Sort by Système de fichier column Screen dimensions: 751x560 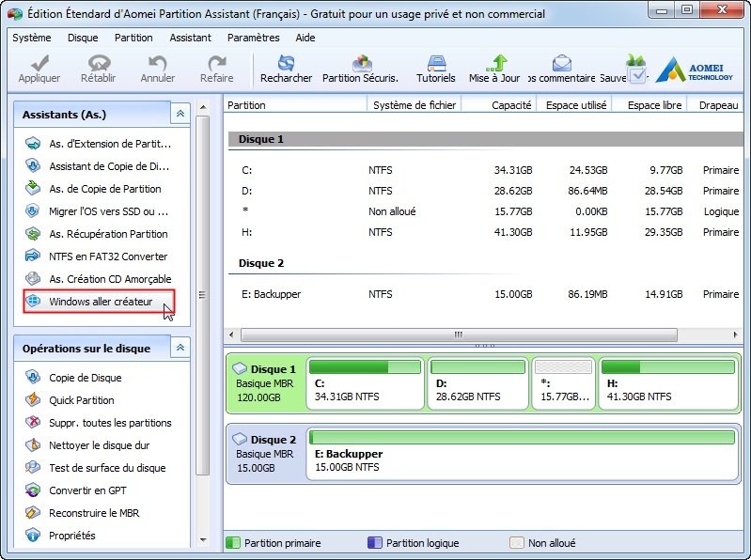414,105
